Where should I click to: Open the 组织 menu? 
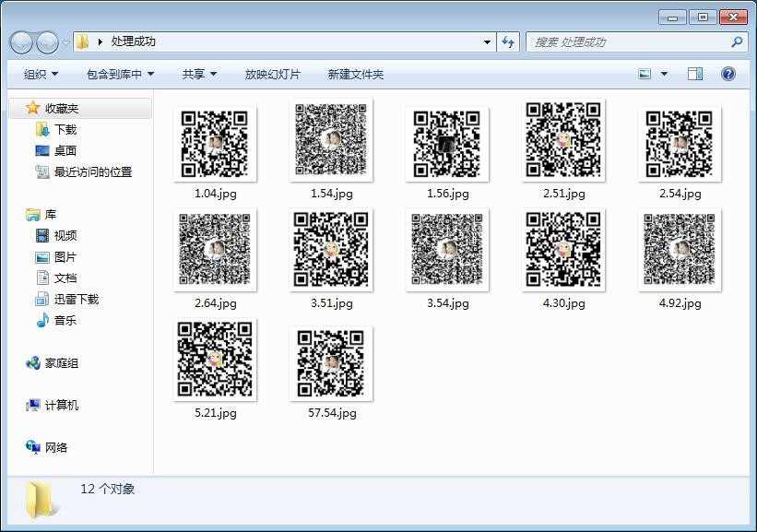pos(41,74)
